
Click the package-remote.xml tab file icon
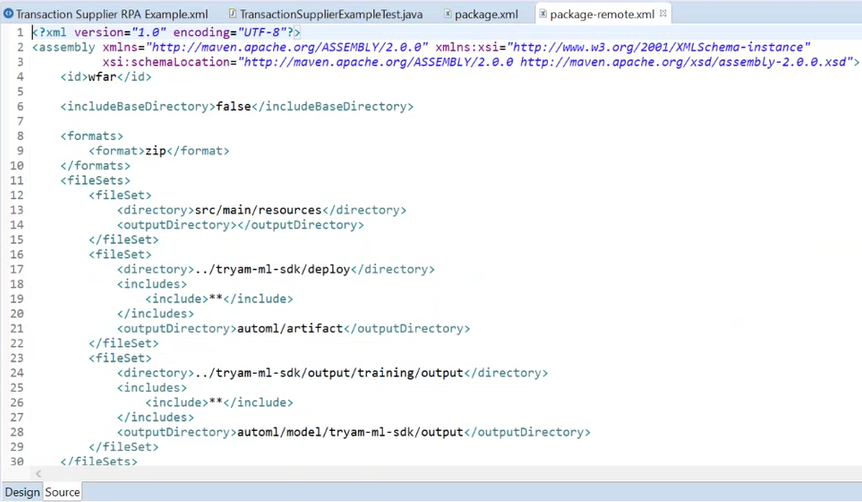click(x=543, y=14)
